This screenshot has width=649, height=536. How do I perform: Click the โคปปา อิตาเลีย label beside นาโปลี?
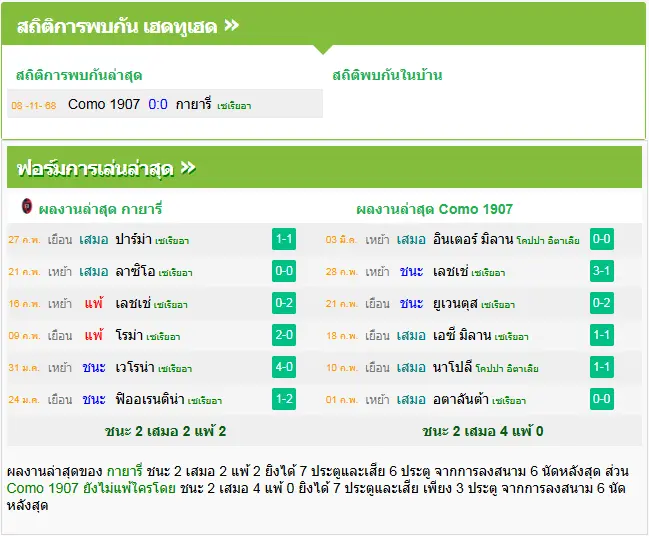[507, 368]
